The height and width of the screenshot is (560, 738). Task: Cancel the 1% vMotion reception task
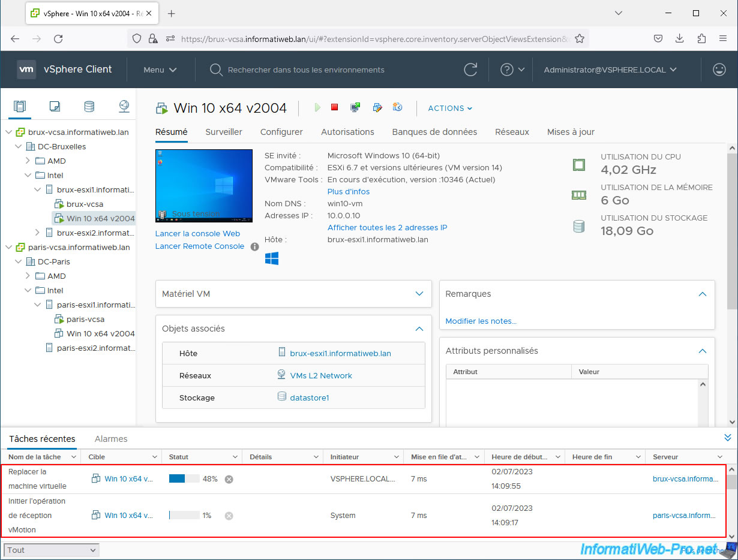point(229,516)
